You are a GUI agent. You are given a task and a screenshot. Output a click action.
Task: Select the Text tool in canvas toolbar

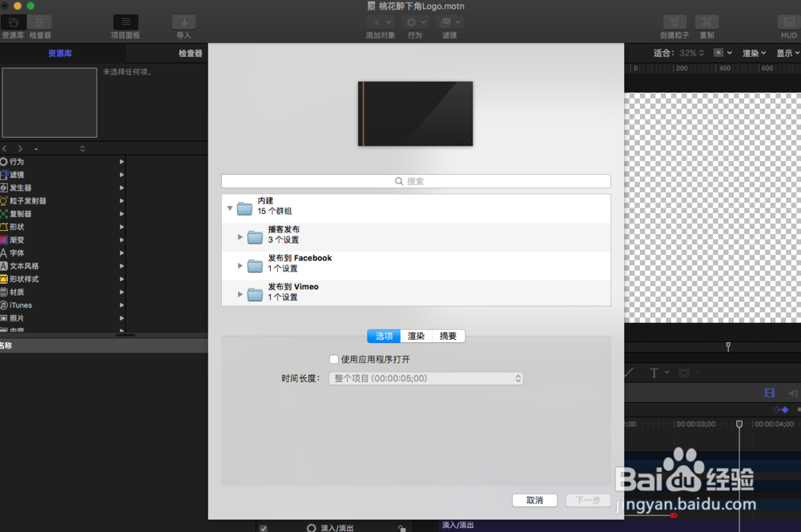coord(654,373)
